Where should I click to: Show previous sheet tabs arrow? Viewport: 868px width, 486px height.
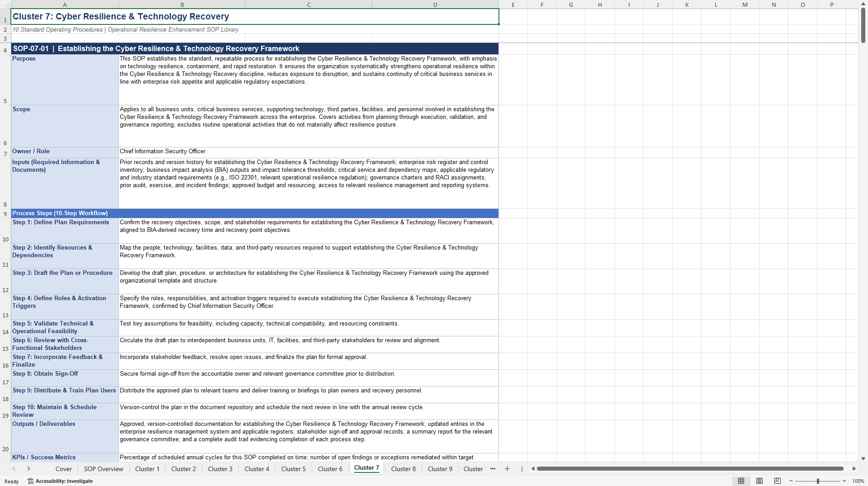coord(14,469)
